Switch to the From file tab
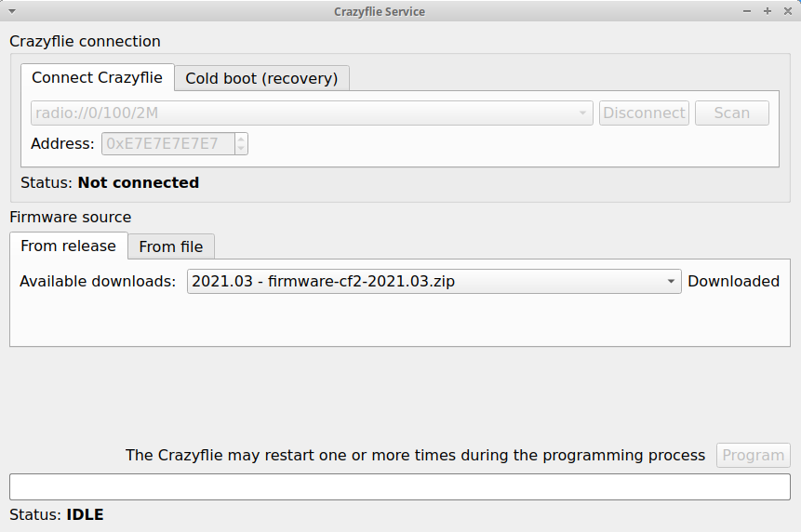801x532 pixels. click(171, 246)
